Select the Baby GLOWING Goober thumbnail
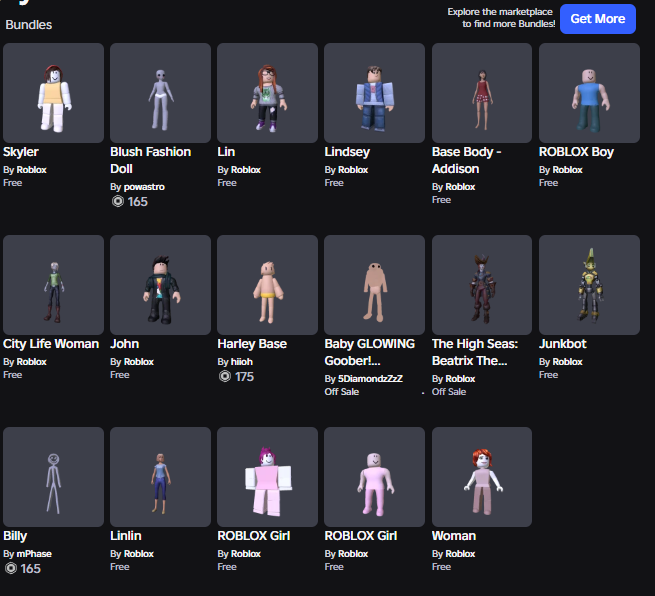Viewport: 655px width, 596px height. point(374,285)
